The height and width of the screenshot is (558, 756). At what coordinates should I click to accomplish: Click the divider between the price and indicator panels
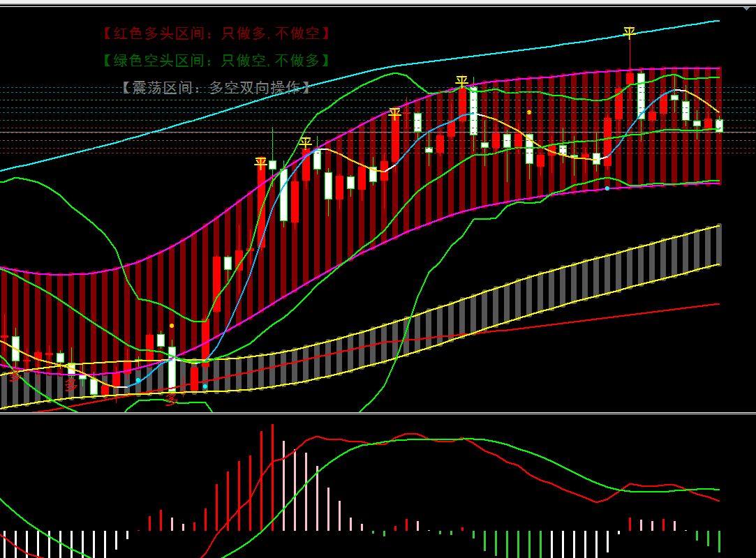click(x=378, y=413)
